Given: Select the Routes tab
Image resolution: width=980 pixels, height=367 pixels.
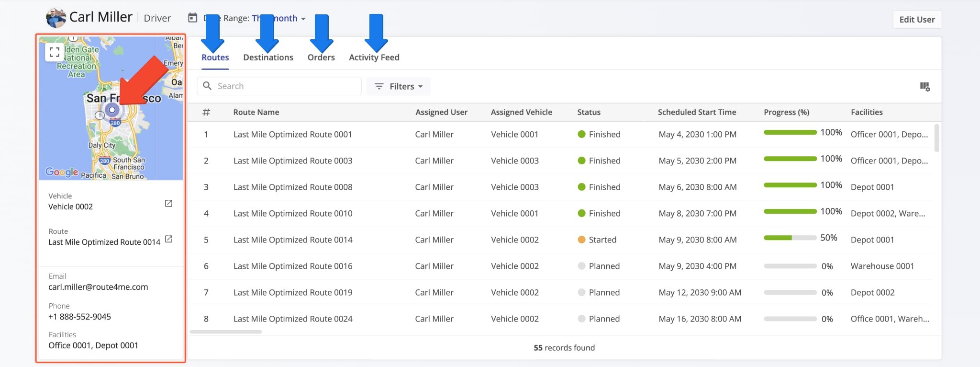Looking at the screenshot, I should click(x=215, y=57).
